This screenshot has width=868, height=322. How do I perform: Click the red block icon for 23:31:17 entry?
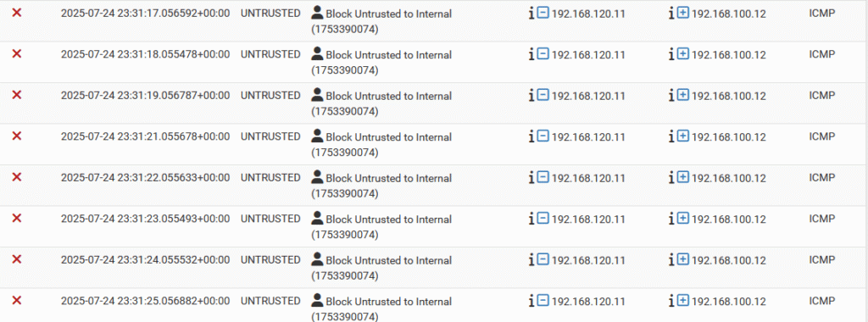17,12
